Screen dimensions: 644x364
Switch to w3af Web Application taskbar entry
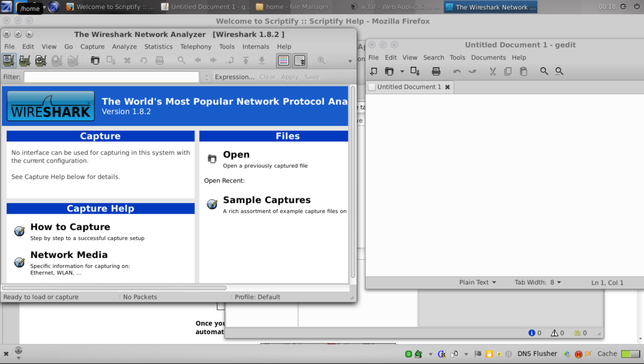(x=395, y=7)
